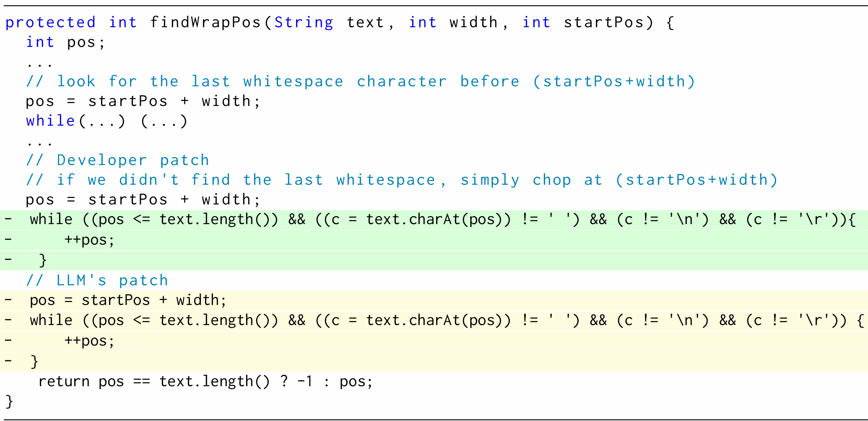Select the '// Developer patch' comment
Image resolution: width=868 pixels, height=421 pixels.
tap(117, 160)
